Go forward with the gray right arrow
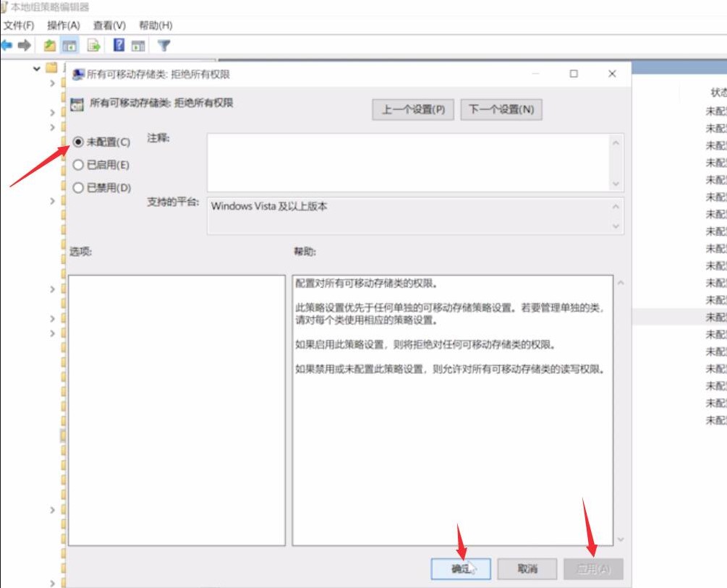727x588 pixels. pos(24,46)
